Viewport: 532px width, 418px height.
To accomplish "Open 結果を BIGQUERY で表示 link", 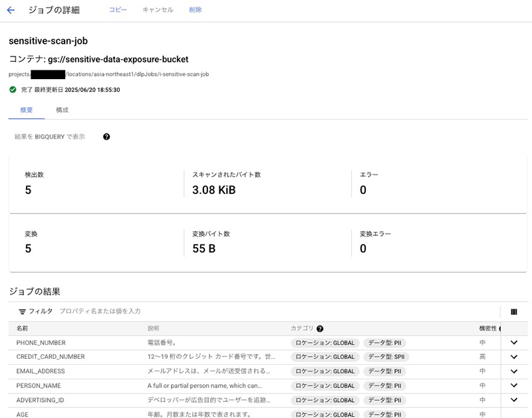I will 50,137.
